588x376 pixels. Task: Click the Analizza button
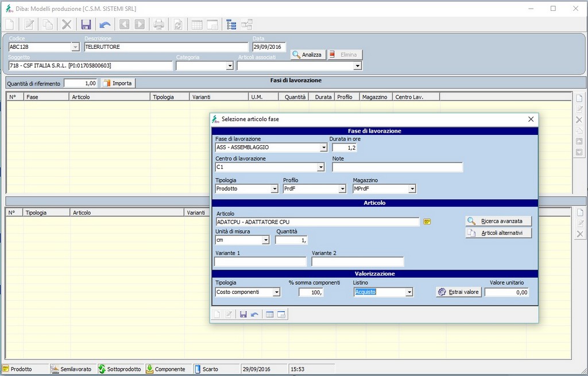coord(308,55)
